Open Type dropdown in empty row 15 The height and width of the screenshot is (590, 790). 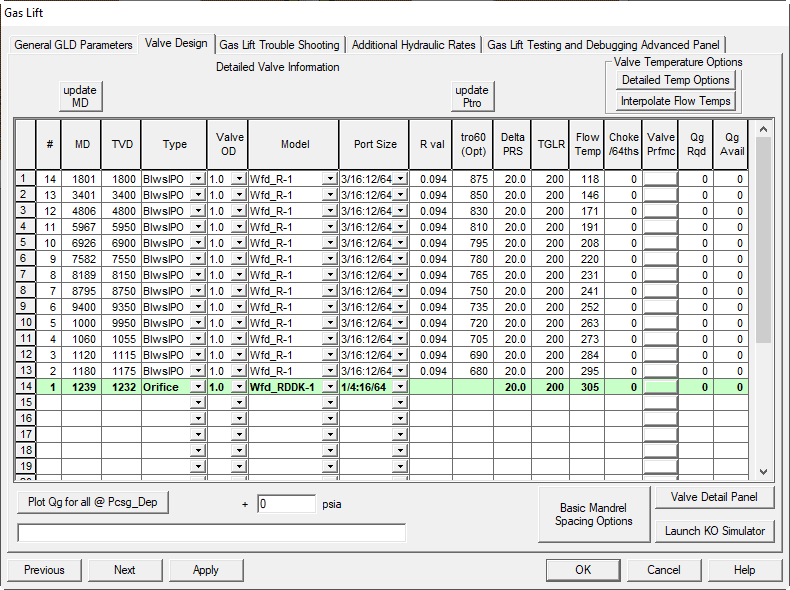point(197,402)
